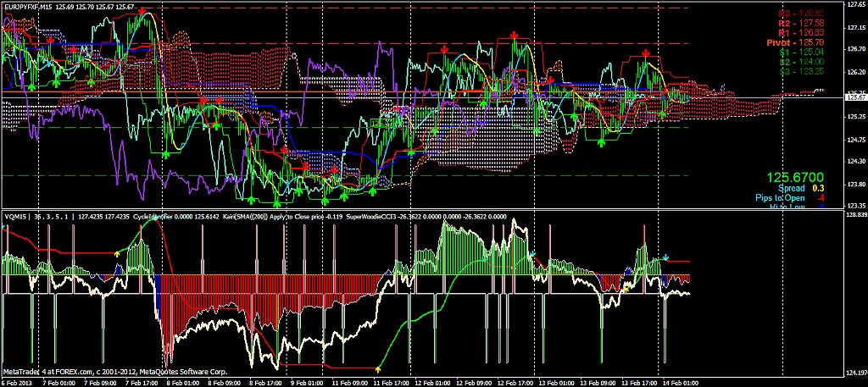The height and width of the screenshot is (387, 868).
Task: Select the VQM15 indicator label
Action: tap(17, 216)
